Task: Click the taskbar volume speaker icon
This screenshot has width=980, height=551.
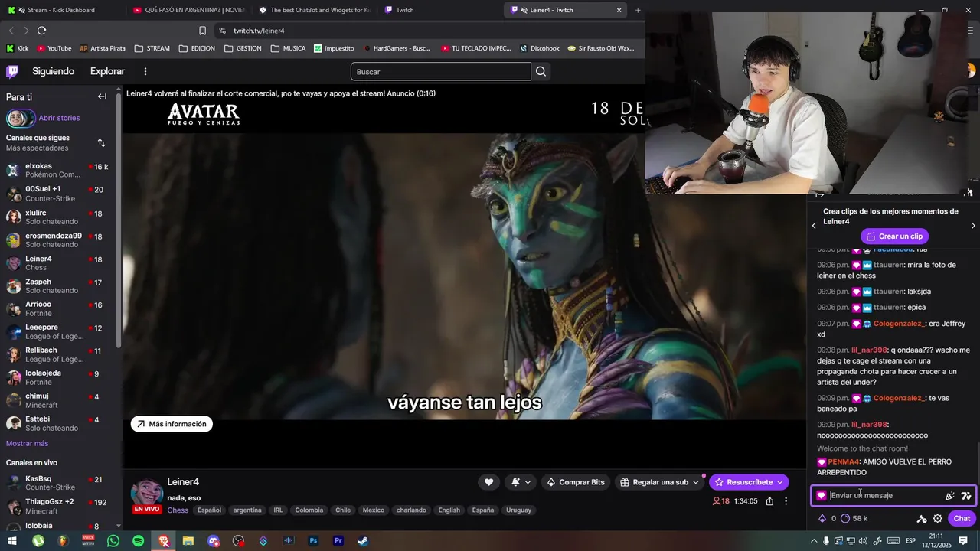Action: tap(864, 541)
